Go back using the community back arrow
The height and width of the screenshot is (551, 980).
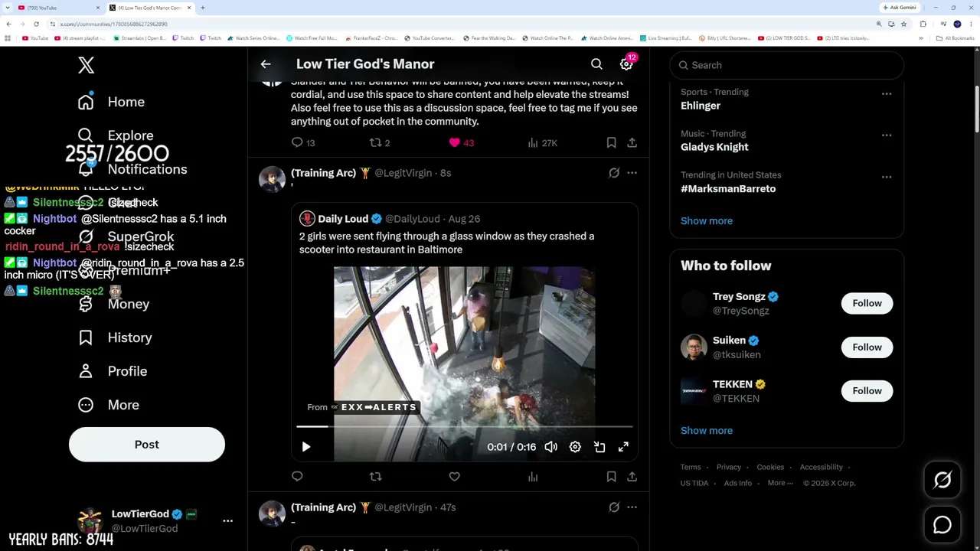266,64
